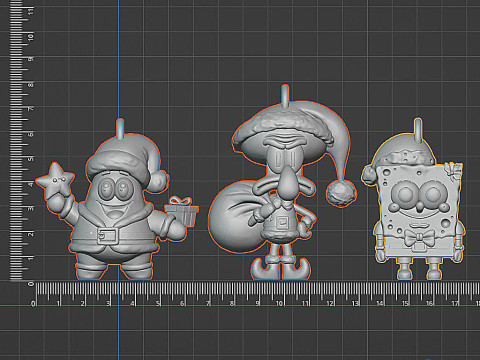This screenshot has width=480, height=360.
Task: Click the 10 mark on the horizontal ruler
Action: (279, 303)
